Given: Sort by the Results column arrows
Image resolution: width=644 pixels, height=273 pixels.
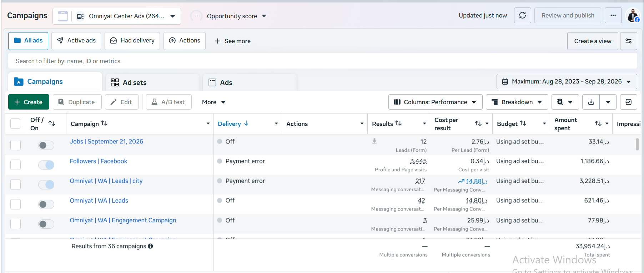Looking at the screenshot, I should point(398,123).
